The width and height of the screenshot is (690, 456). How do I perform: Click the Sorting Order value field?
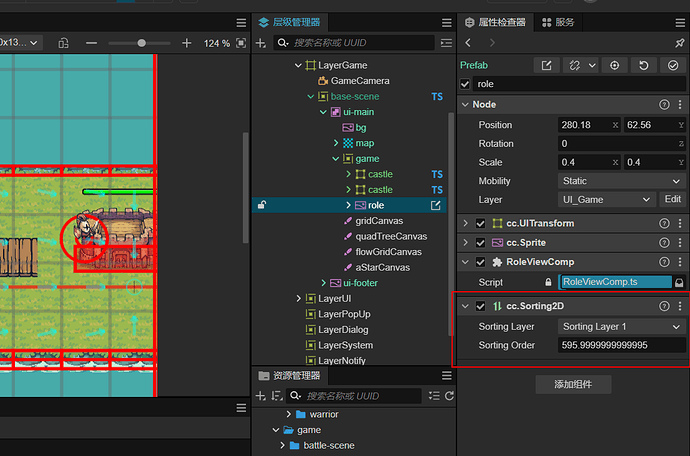[621, 345]
